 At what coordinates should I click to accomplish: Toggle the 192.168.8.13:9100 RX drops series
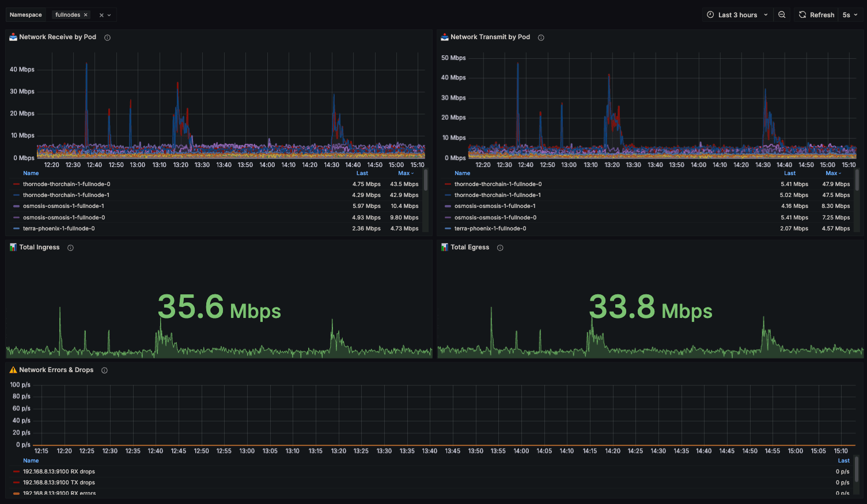(x=59, y=472)
